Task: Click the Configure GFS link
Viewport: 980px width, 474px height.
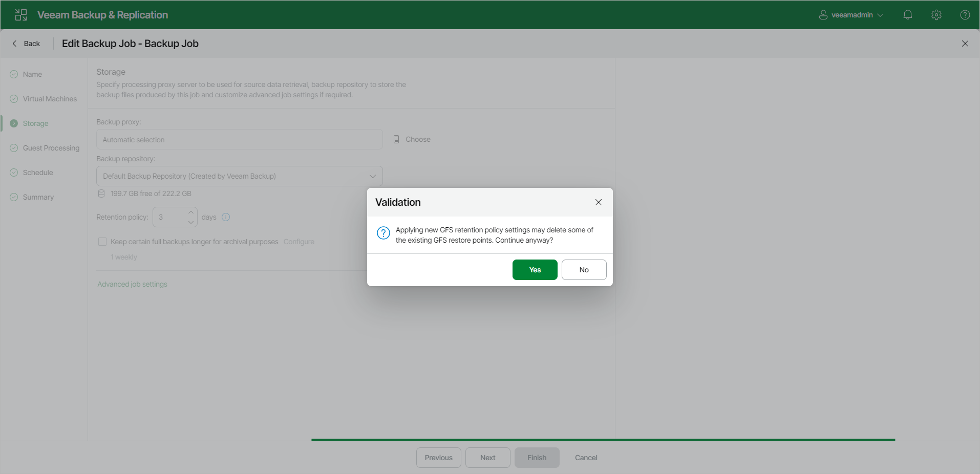Action: (x=299, y=242)
